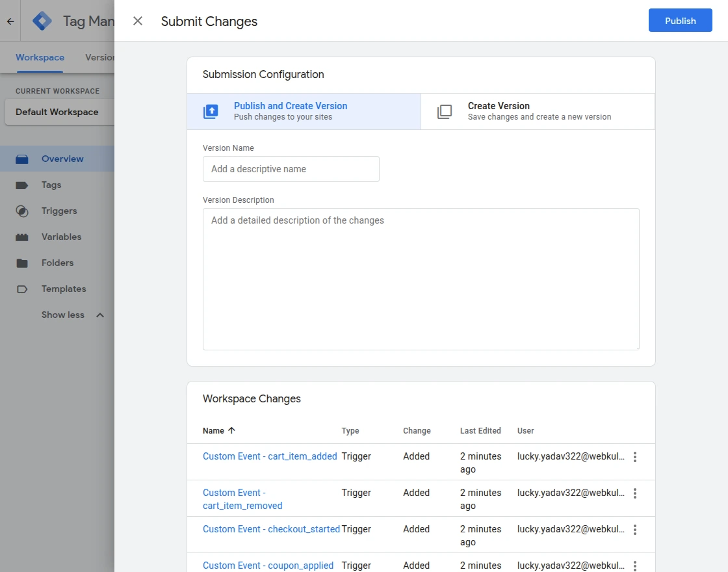Open Tags in the sidebar
The image size is (728, 572).
tap(57, 185)
